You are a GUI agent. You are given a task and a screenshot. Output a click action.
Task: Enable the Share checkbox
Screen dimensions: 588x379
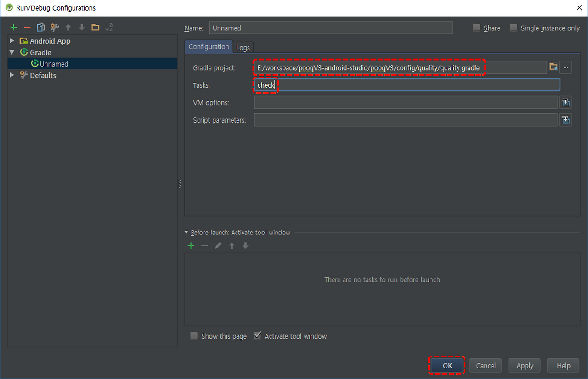[x=476, y=28]
